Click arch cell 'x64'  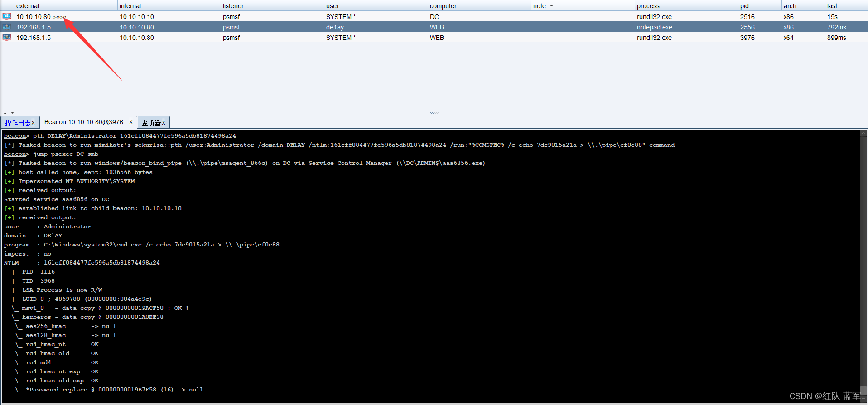click(x=788, y=38)
